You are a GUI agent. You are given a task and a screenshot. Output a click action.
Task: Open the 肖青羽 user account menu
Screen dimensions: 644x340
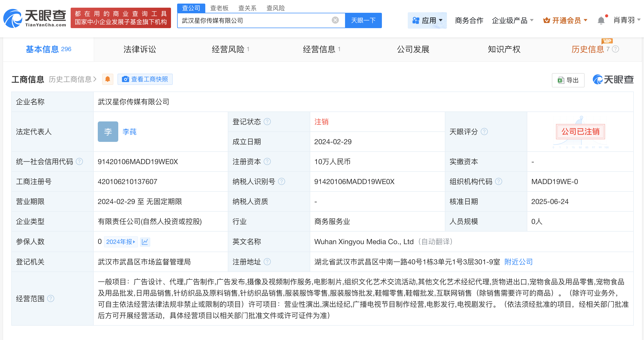[x=627, y=20]
